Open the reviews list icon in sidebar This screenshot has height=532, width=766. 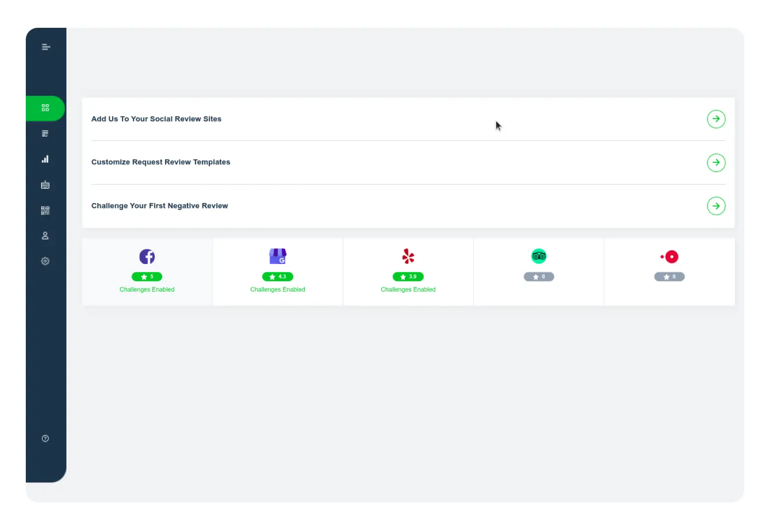pos(45,133)
